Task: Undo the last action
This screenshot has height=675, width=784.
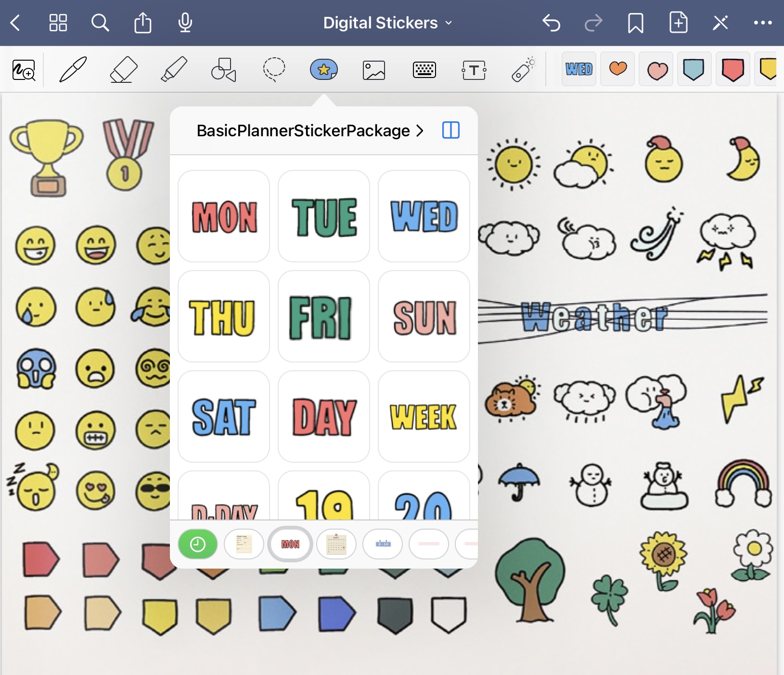Action: pyautogui.click(x=551, y=23)
